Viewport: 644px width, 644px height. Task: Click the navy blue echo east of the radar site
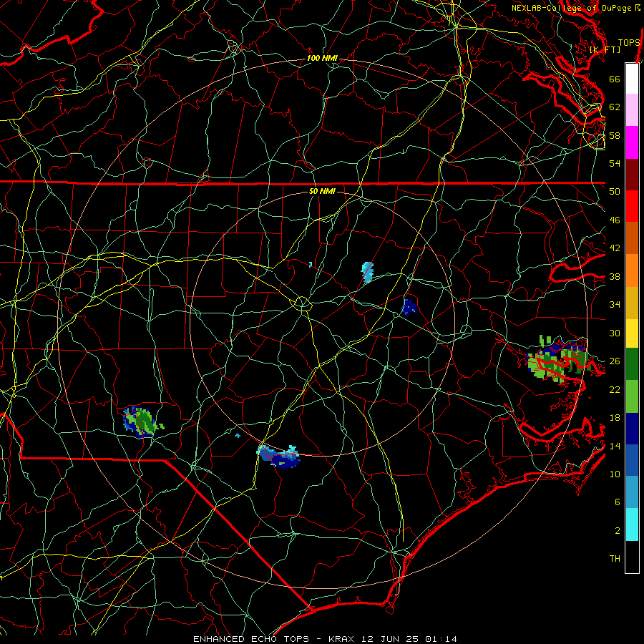click(x=409, y=307)
